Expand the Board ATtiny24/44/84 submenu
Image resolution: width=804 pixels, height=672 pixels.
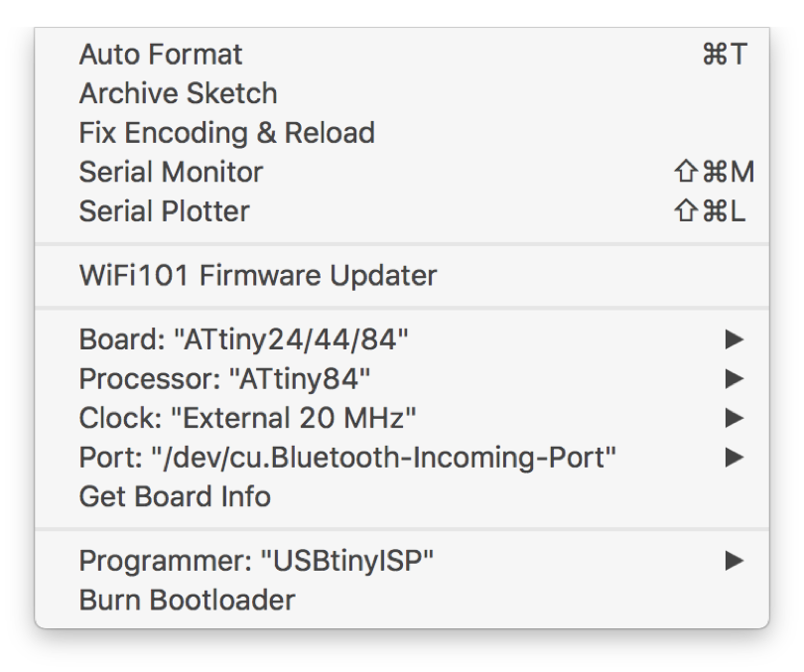[x=243, y=339]
